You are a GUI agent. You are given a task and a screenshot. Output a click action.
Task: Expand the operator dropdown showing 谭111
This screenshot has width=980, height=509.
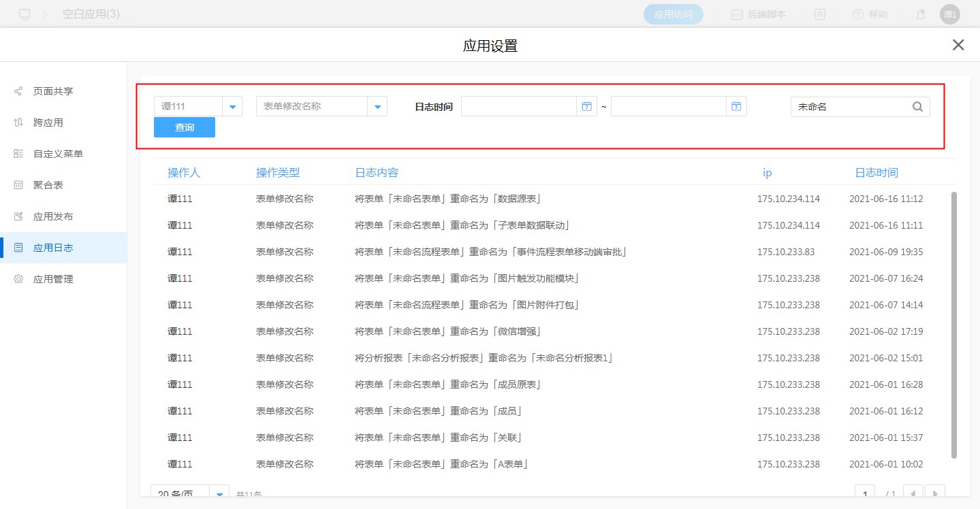(x=232, y=107)
